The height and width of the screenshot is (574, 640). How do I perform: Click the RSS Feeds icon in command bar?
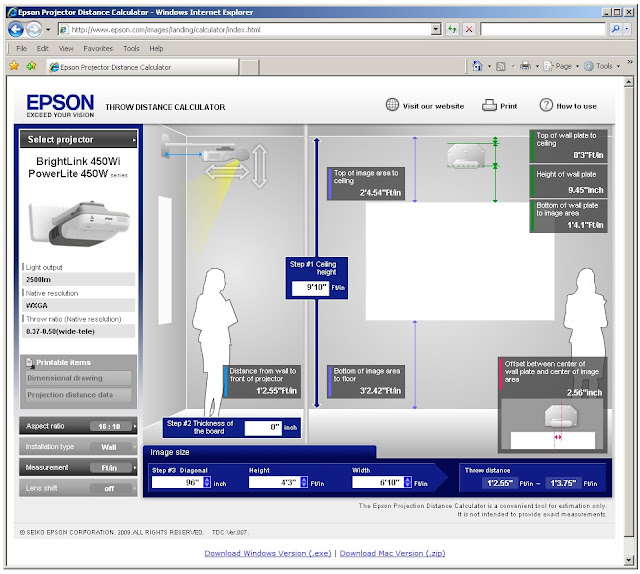(x=500, y=66)
